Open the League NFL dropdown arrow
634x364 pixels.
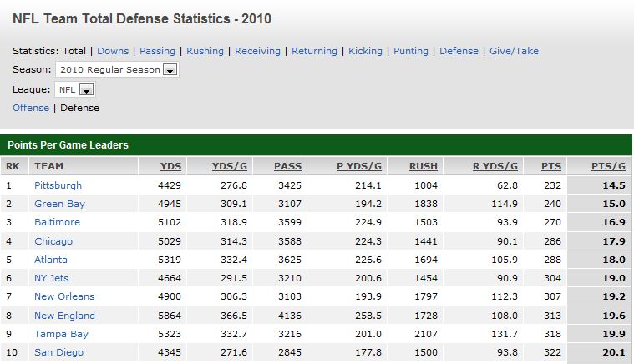(86, 89)
